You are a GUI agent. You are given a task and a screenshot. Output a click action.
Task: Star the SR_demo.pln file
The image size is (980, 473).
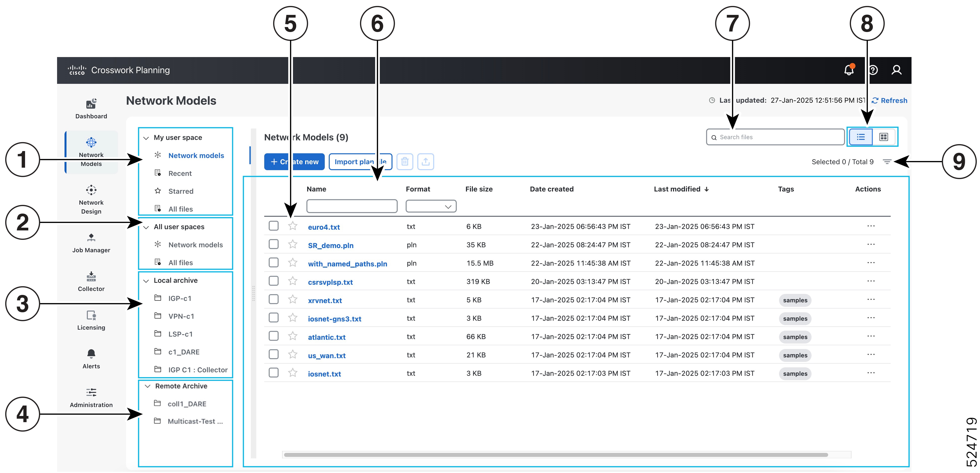[293, 244]
